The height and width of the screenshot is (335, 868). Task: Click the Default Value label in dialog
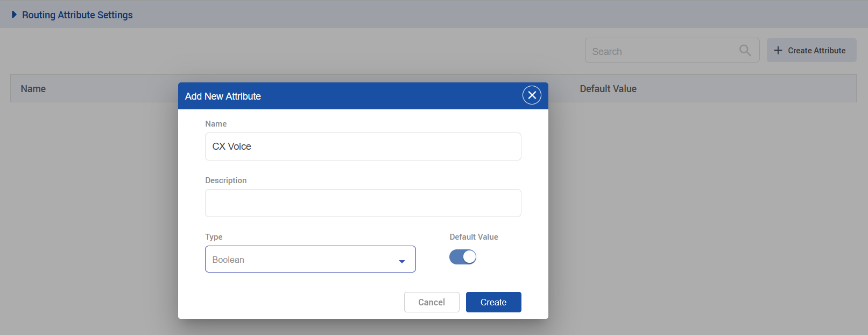[474, 237]
